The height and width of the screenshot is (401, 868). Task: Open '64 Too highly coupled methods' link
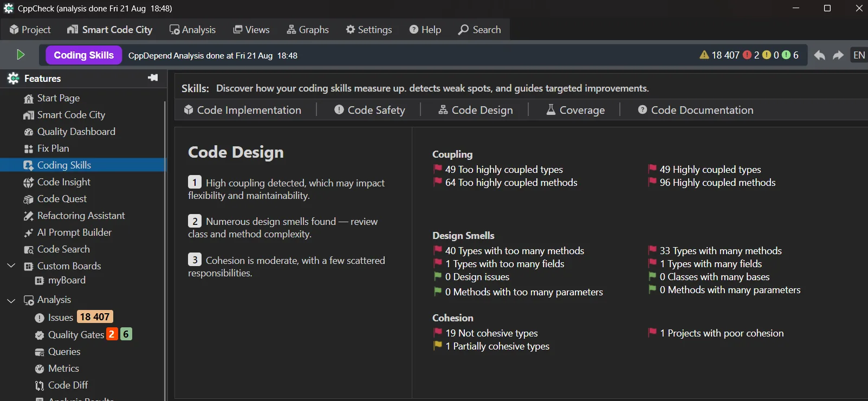(x=511, y=183)
